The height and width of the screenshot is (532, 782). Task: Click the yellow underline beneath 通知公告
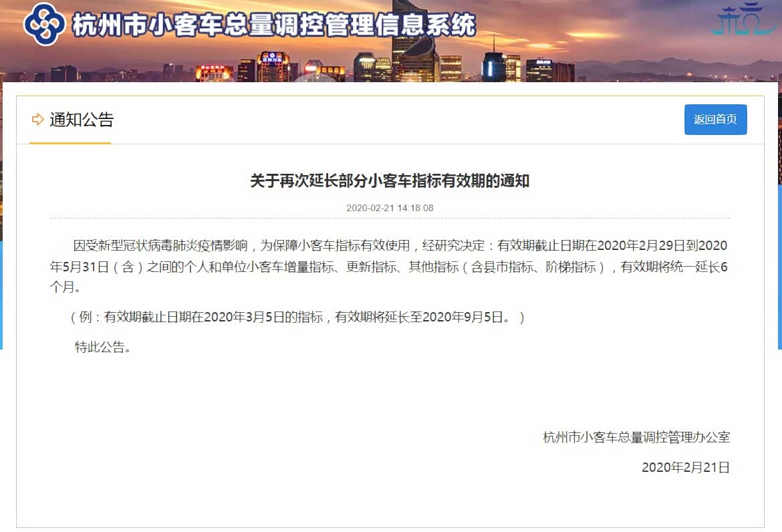[70, 143]
